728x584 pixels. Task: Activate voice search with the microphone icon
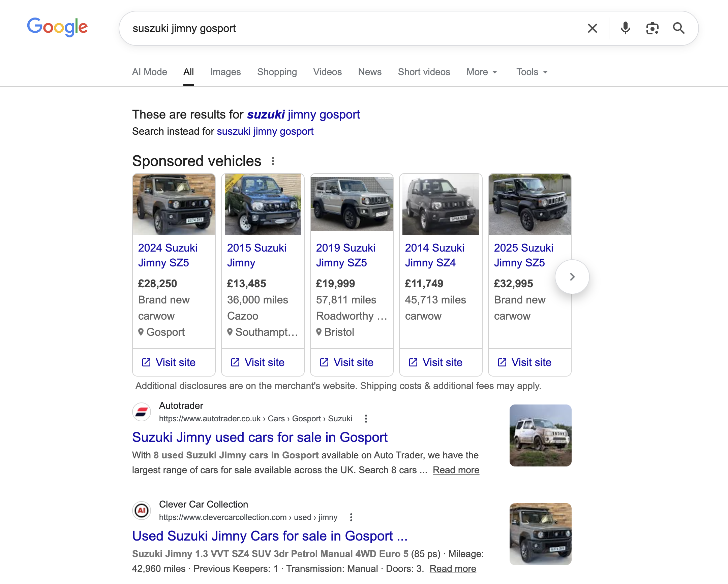[625, 28]
